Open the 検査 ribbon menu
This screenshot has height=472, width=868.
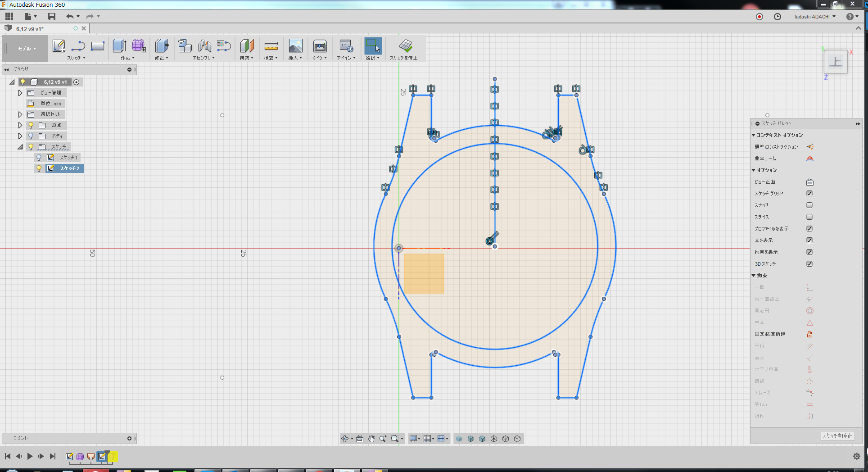271,58
